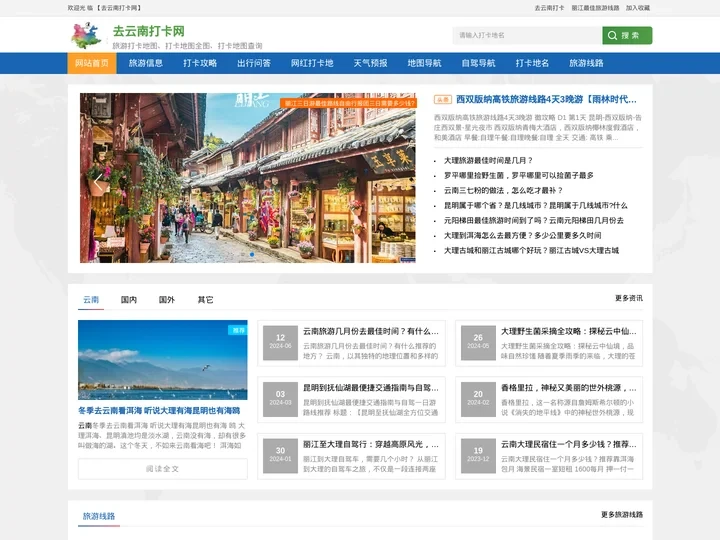Click the orange banner caption 丽江三日游
This screenshot has width=720, height=540.
pyautogui.click(x=349, y=103)
